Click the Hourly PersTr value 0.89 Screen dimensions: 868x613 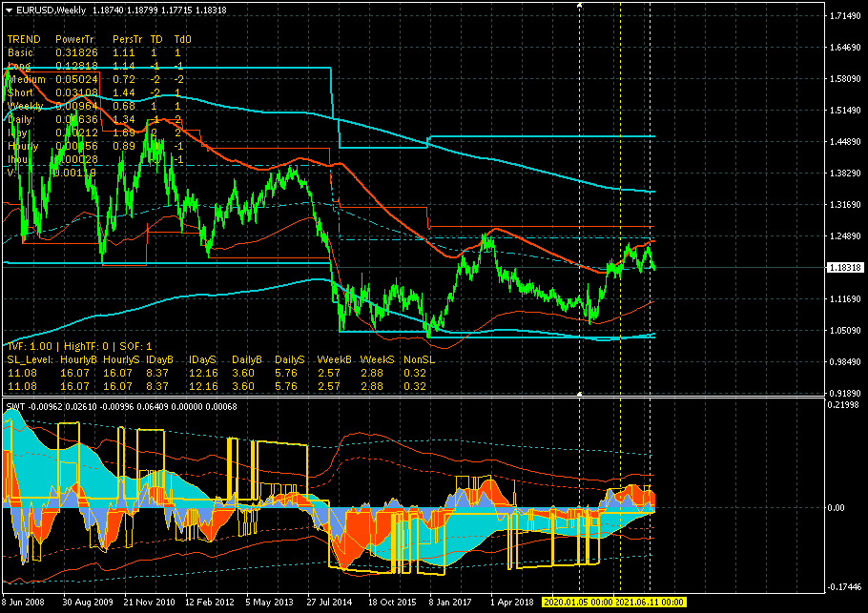click(124, 146)
